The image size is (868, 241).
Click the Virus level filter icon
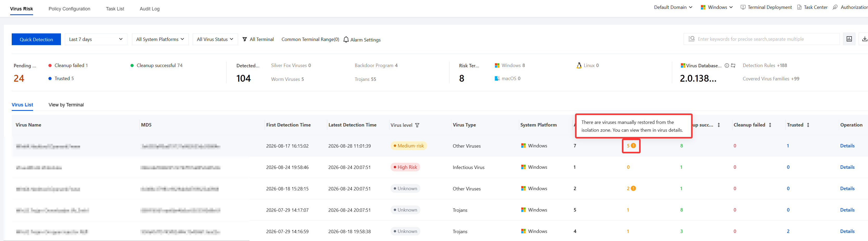(417, 125)
